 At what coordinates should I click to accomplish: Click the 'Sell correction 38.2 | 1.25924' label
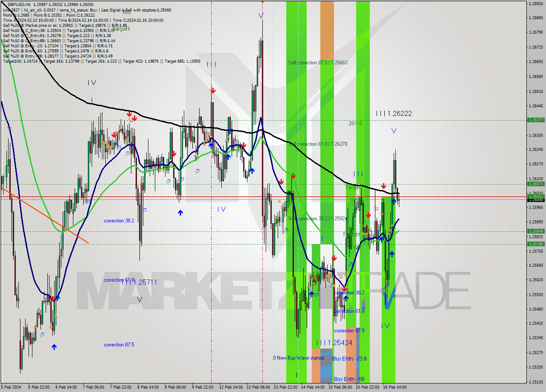[318, 219]
